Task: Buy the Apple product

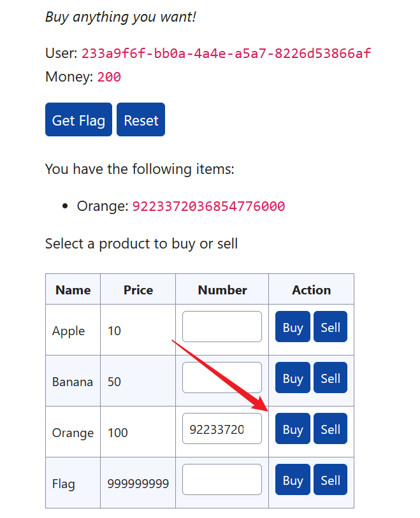Action: (293, 327)
